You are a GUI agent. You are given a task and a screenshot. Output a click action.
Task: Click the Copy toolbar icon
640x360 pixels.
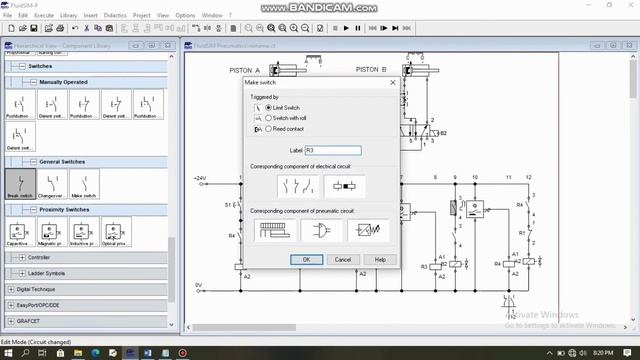click(98, 28)
